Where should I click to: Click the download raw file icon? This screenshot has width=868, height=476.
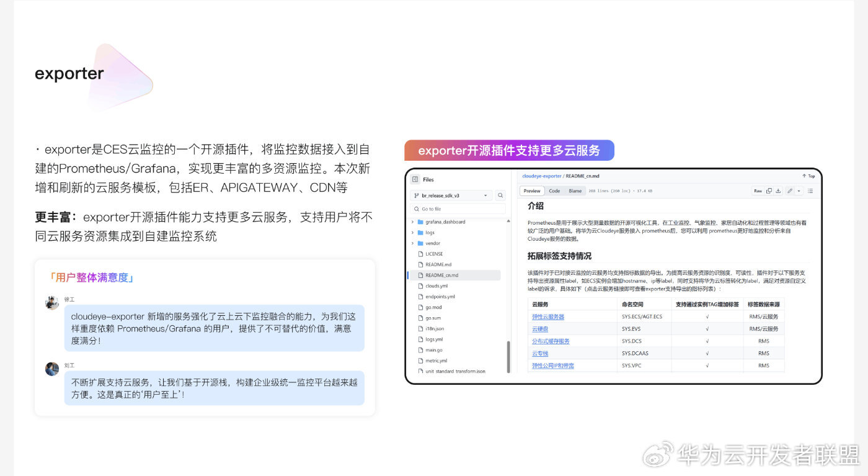tap(778, 191)
